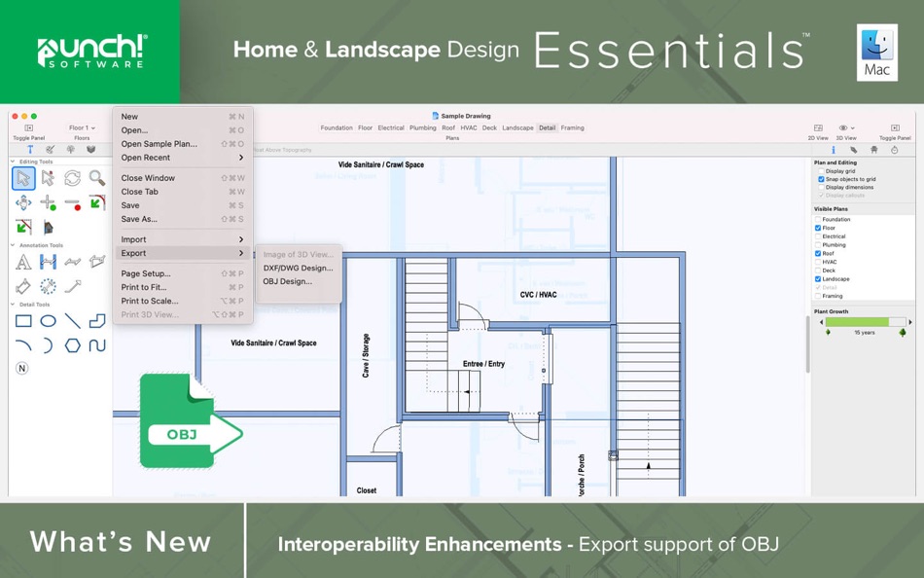Open the info tab in right panel

point(834,150)
